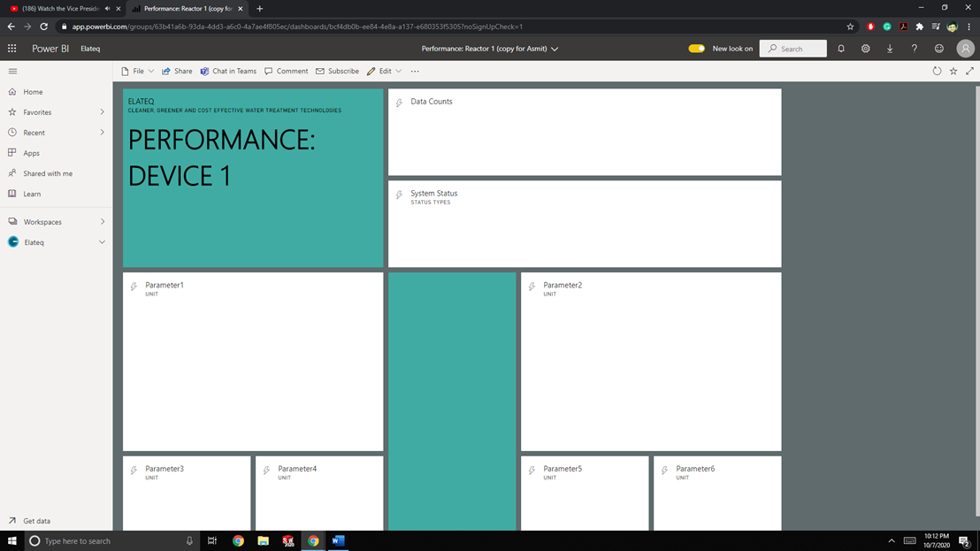The image size is (980, 551).
Task: Click the lightning icon on Parameter1 tile
Action: [x=134, y=287]
